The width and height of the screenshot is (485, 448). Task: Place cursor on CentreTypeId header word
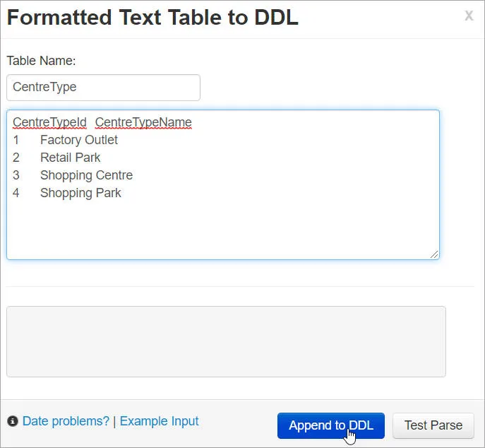coord(49,122)
